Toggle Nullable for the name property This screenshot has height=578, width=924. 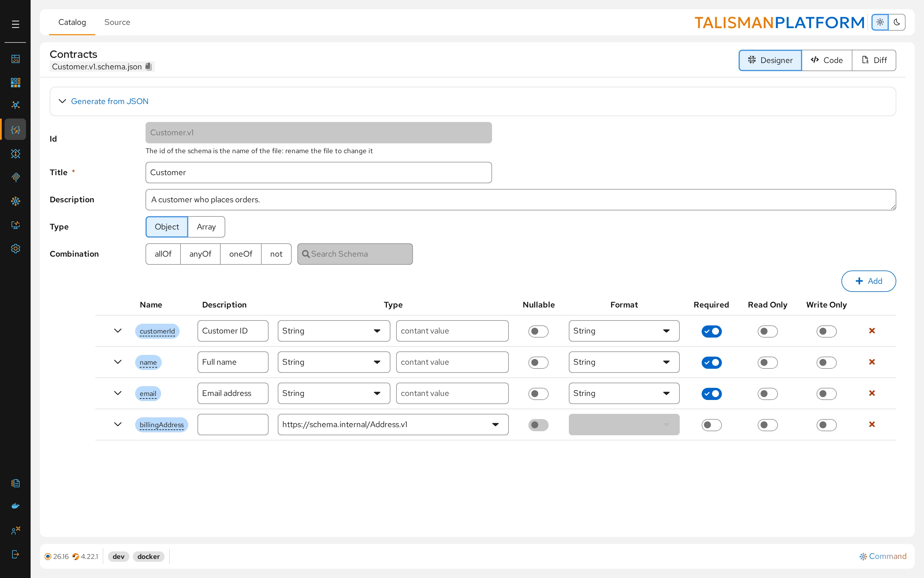pos(538,362)
